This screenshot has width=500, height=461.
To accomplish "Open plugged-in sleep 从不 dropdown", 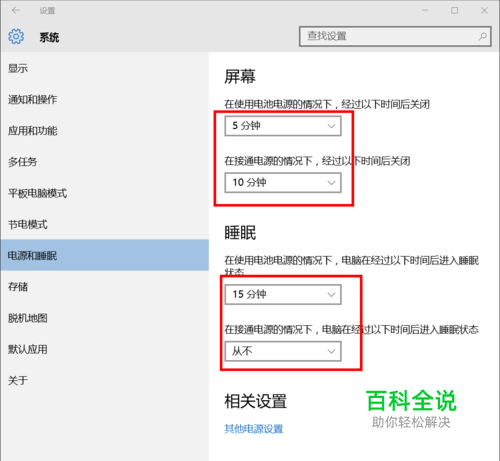I will 283,351.
